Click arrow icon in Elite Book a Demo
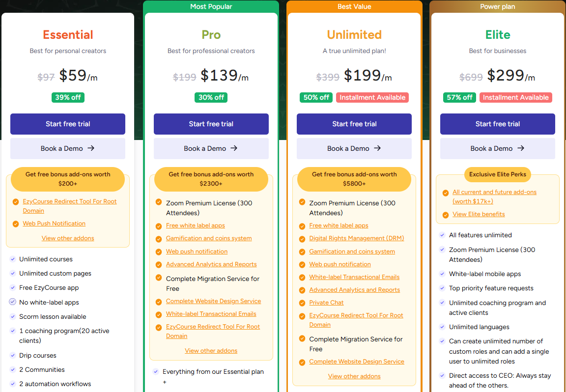The image size is (566, 392). pos(520,148)
